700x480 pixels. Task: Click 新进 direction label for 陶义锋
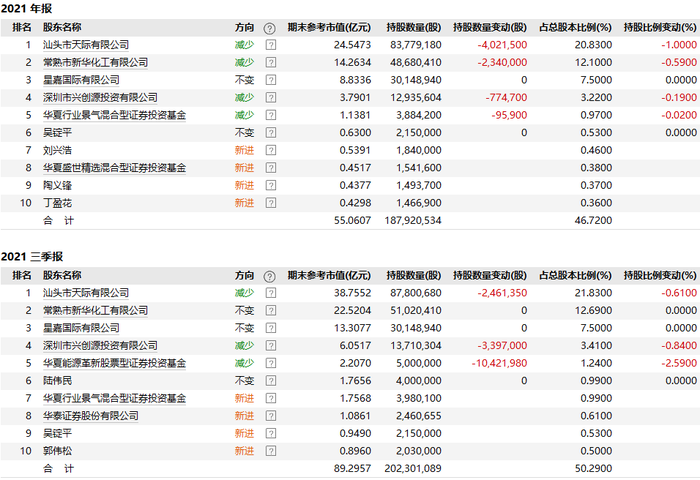pos(244,185)
